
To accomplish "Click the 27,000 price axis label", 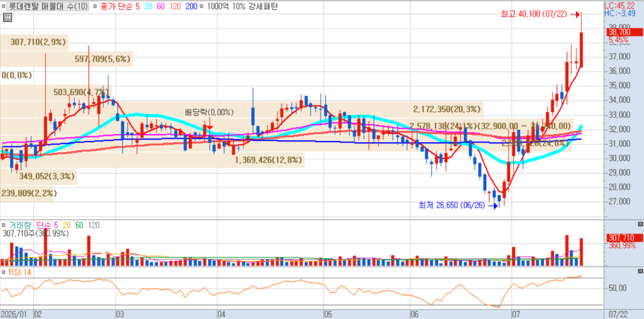I will 619,202.
